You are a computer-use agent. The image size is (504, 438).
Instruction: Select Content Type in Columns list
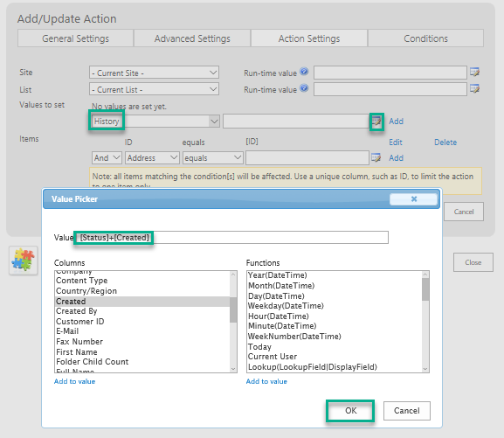(x=142, y=281)
